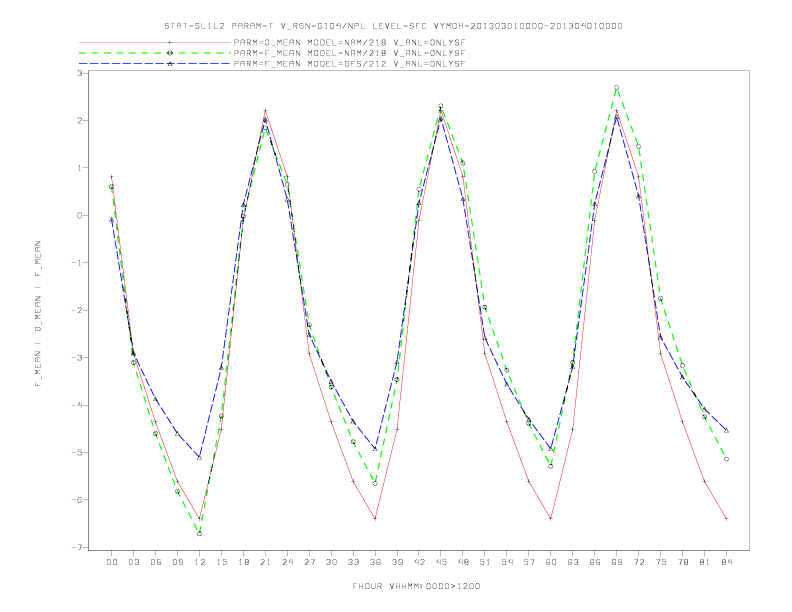The image size is (792, 612).
Task: Click y-axis tick label -7
Action: click(78, 547)
